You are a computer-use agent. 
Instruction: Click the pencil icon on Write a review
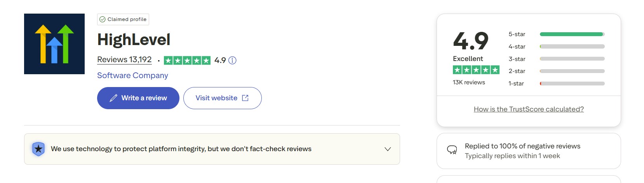coord(113,98)
